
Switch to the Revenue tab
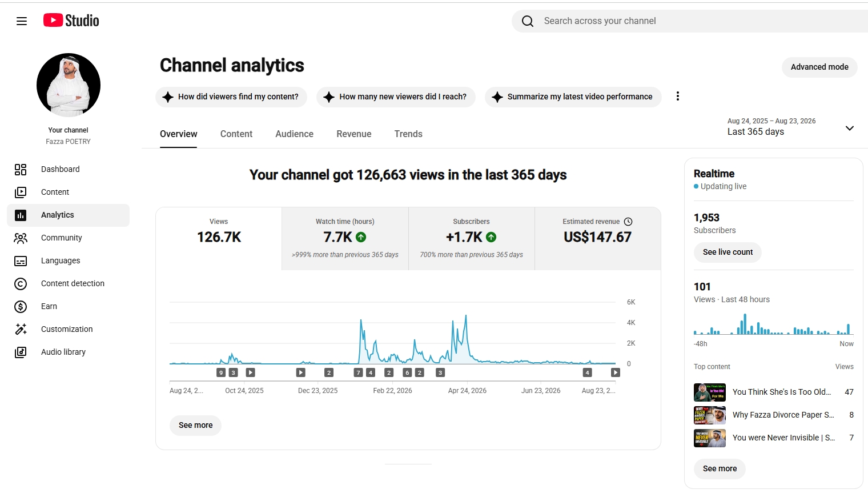tap(354, 134)
